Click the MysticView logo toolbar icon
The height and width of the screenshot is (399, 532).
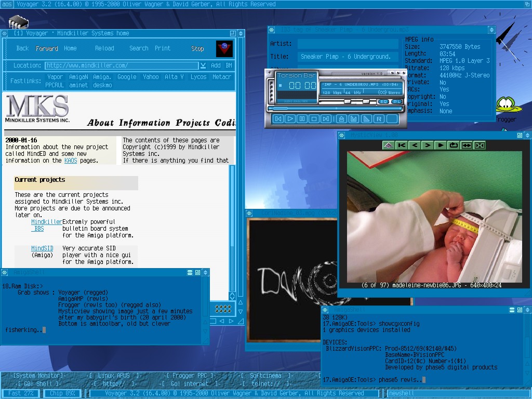[x=388, y=145]
